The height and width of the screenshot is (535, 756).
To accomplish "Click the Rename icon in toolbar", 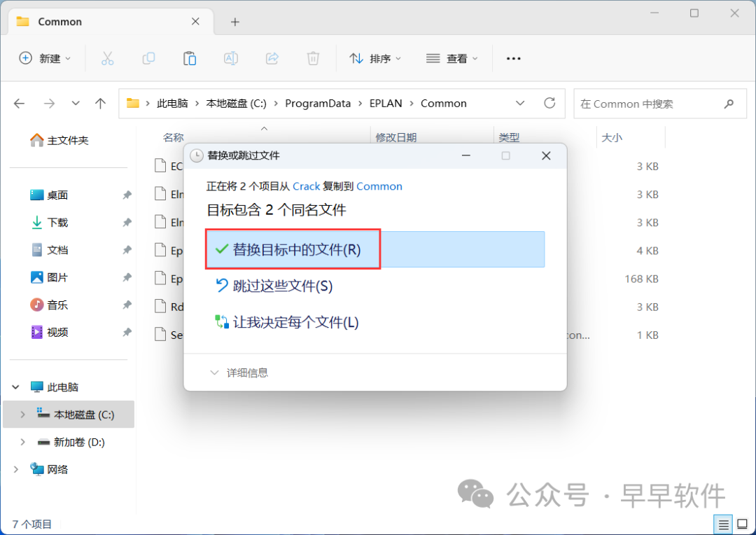I will point(230,59).
